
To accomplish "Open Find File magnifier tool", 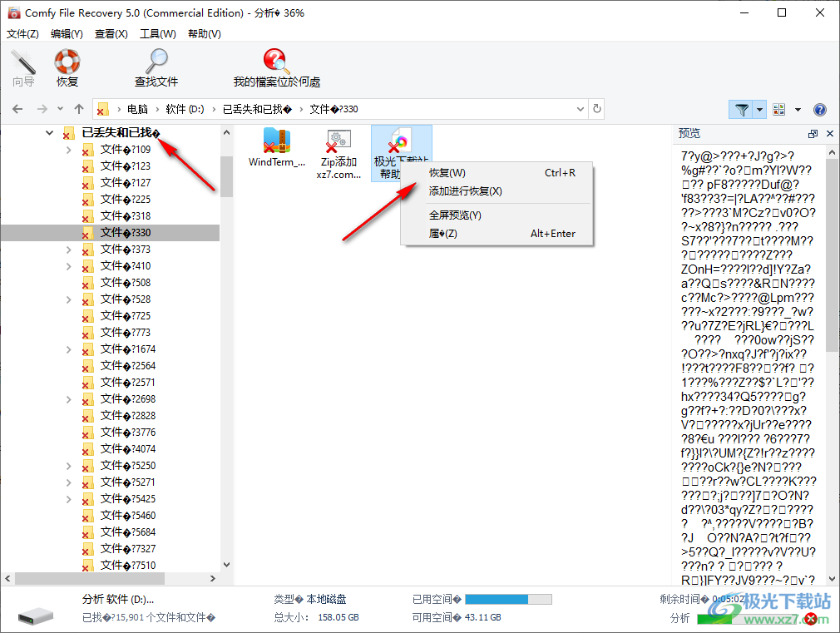I will click(156, 68).
